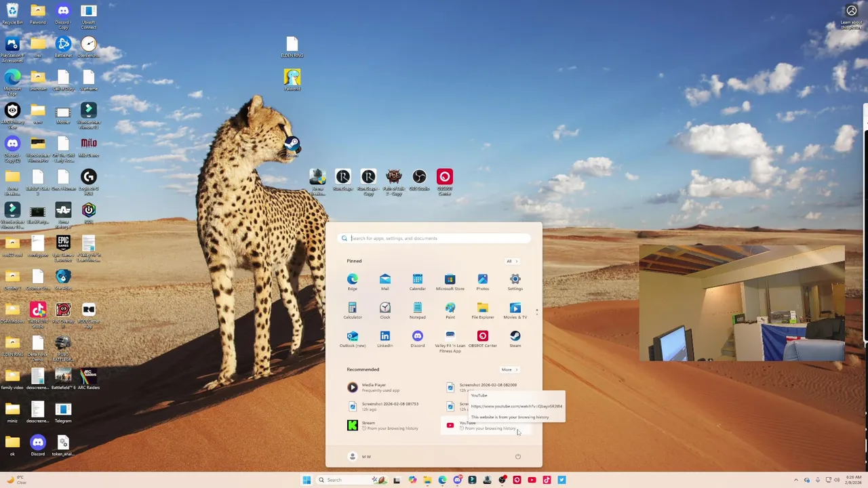This screenshot has width=868, height=488.
Task: Click the Windows Start button on taskbar
Action: (x=307, y=480)
